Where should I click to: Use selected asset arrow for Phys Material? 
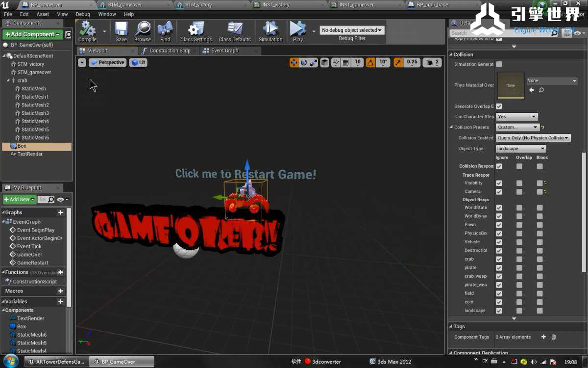pyautogui.click(x=532, y=90)
